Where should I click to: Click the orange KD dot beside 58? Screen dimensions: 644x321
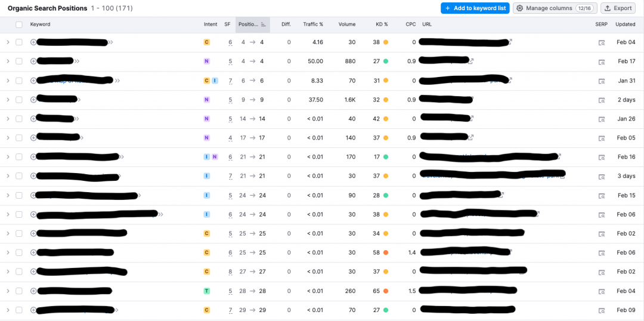[x=386, y=253]
